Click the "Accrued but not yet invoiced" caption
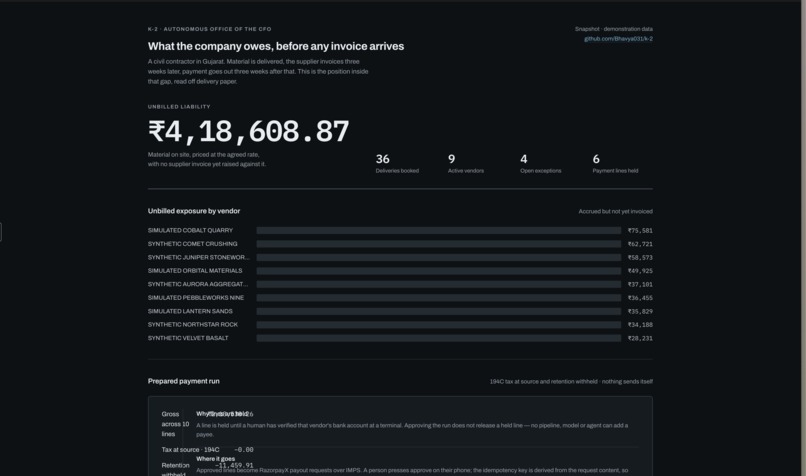Image resolution: width=806 pixels, height=476 pixels. coord(616,211)
